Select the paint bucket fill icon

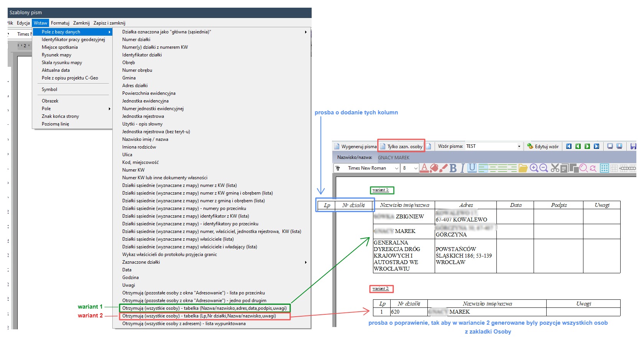point(434,168)
